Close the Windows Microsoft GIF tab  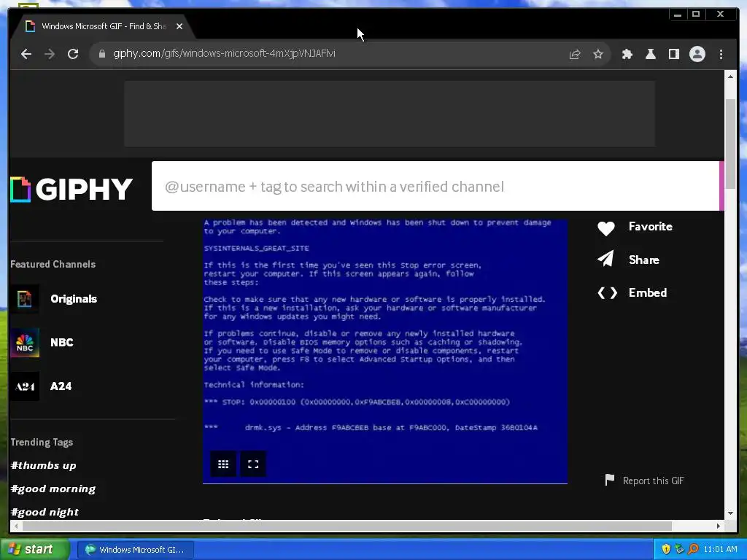(x=179, y=27)
